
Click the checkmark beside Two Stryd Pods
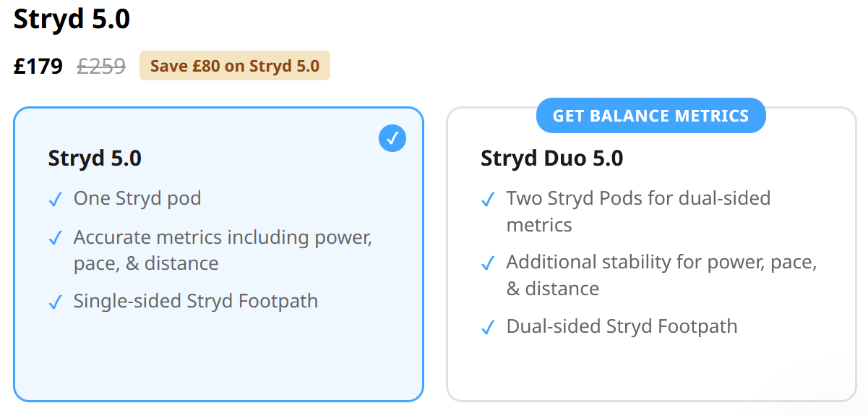pos(489,200)
